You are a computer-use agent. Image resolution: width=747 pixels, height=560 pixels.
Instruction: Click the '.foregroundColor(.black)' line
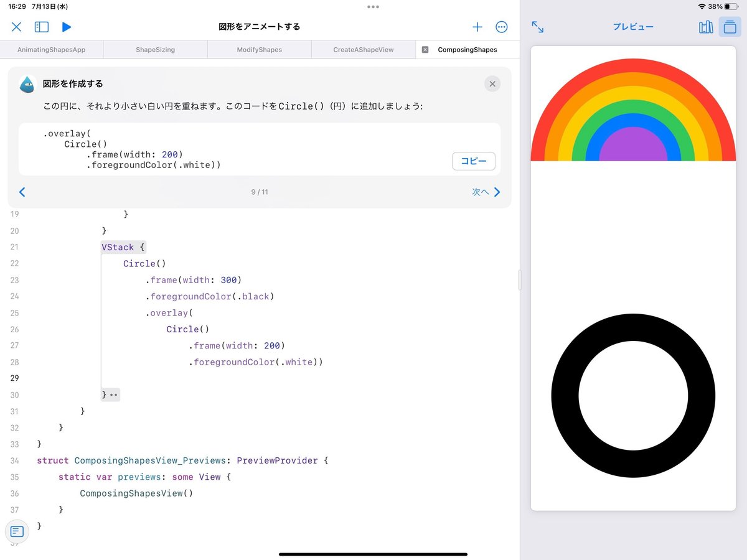pyautogui.click(x=210, y=296)
